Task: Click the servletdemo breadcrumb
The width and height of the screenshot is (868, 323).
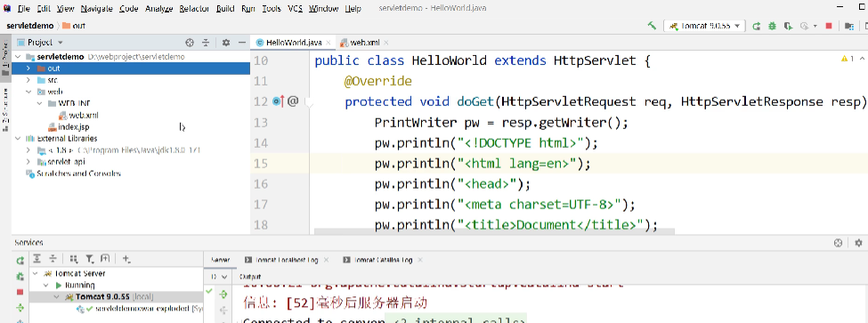Action: 30,26
